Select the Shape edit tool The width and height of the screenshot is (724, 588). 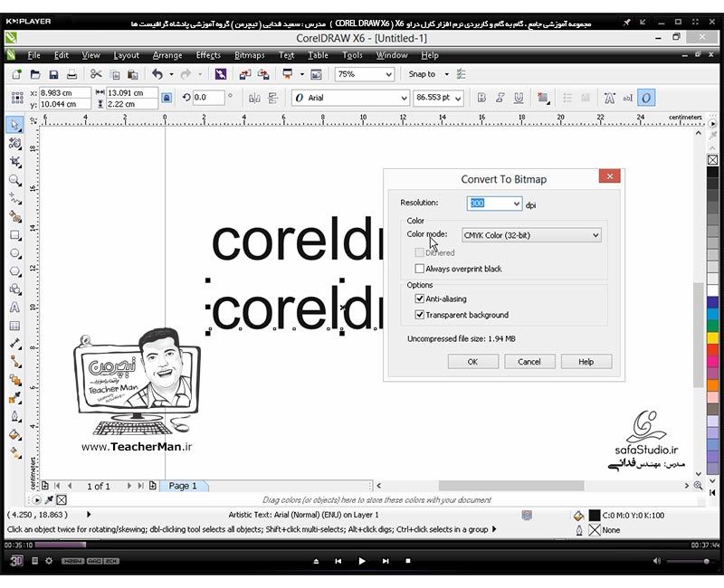(x=14, y=144)
